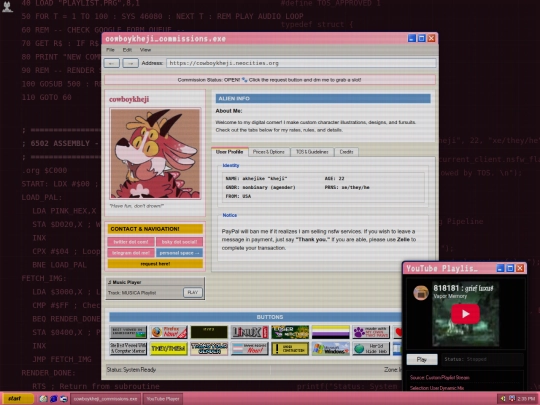Click the trans rights Now badge
Image resolution: width=540 pixels, height=405 pixels.
(x=249, y=349)
